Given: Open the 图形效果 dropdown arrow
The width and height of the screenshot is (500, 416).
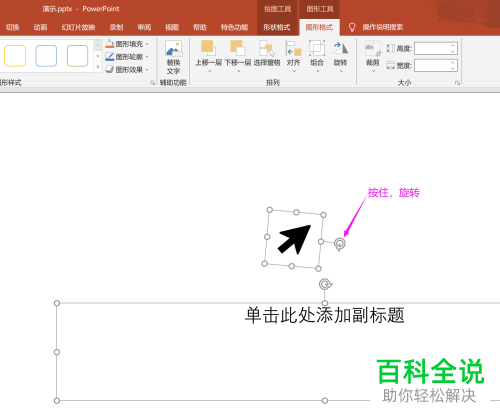Looking at the screenshot, I should pos(147,70).
